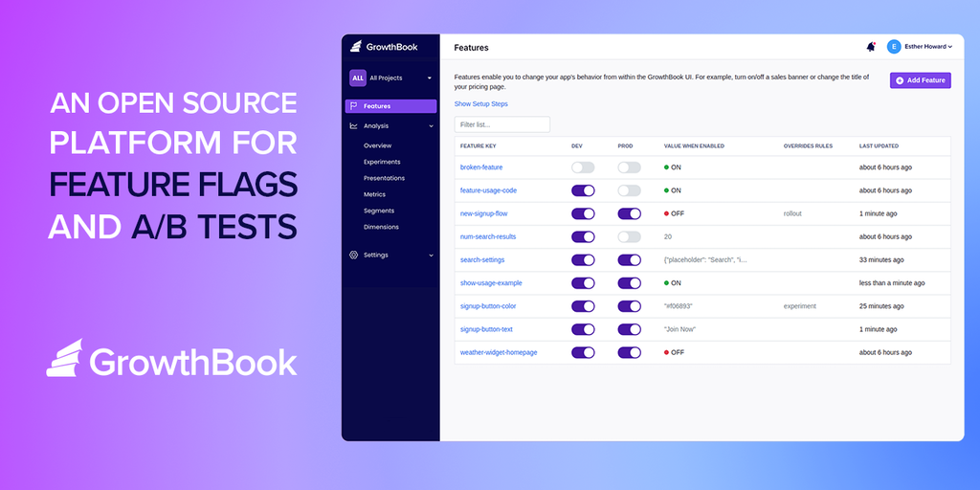Screen dimensions: 980x490
Task: Open the weather-widget-homepage feature
Action: (x=498, y=352)
